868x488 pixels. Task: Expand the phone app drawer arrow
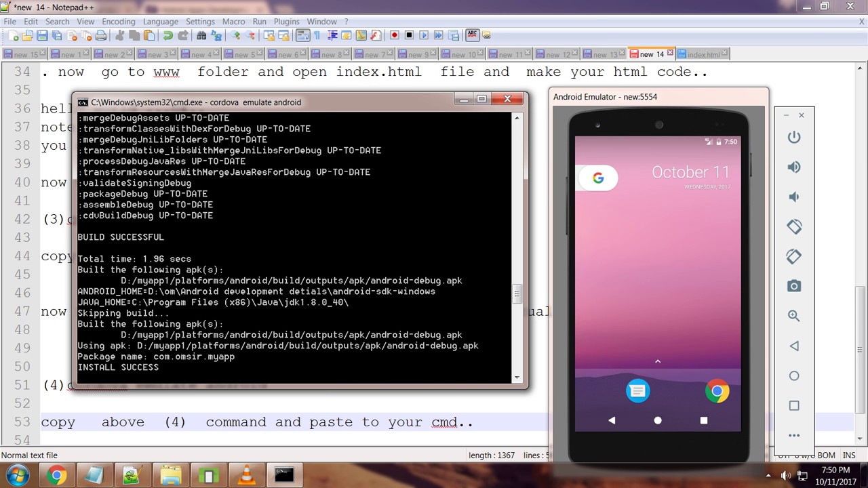point(657,362)
